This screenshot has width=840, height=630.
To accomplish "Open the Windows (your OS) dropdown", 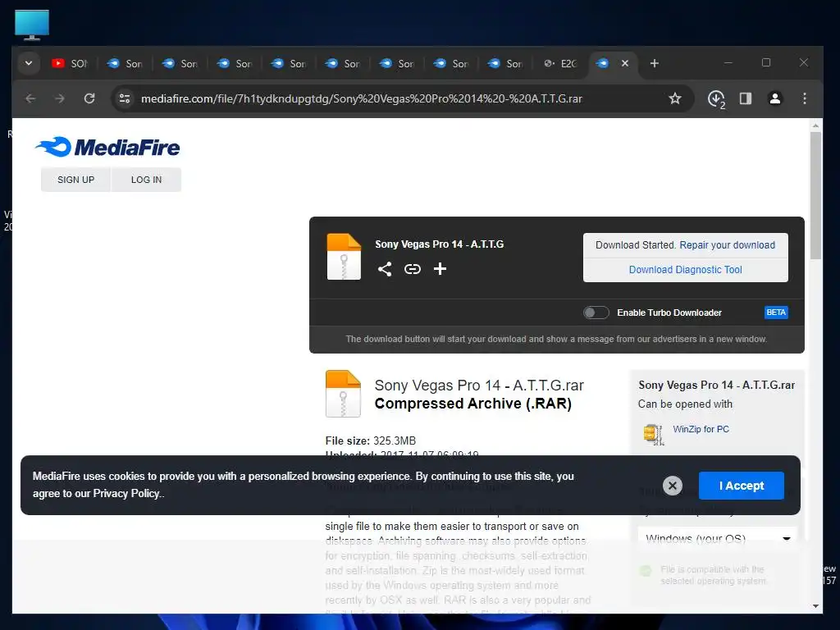I will tap(718, 538).
